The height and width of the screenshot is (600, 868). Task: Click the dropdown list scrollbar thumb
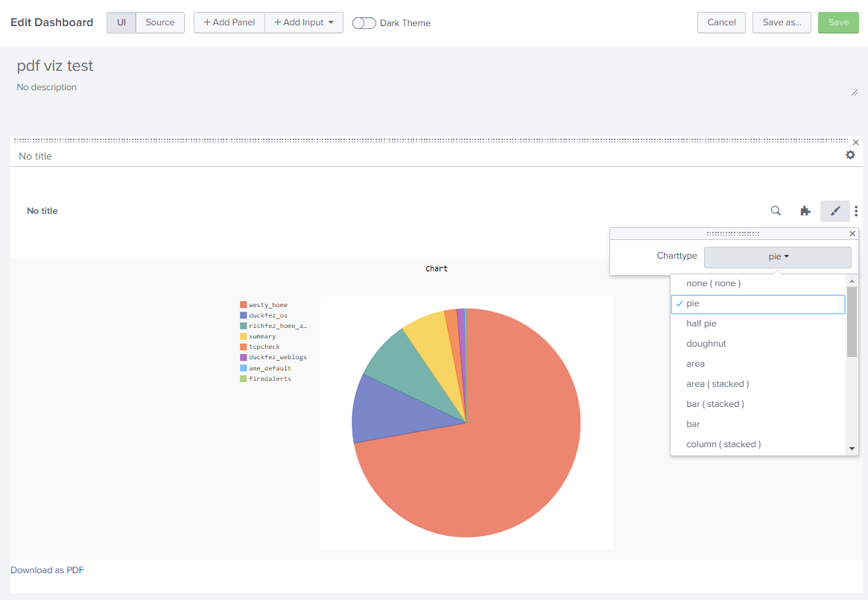852,322
